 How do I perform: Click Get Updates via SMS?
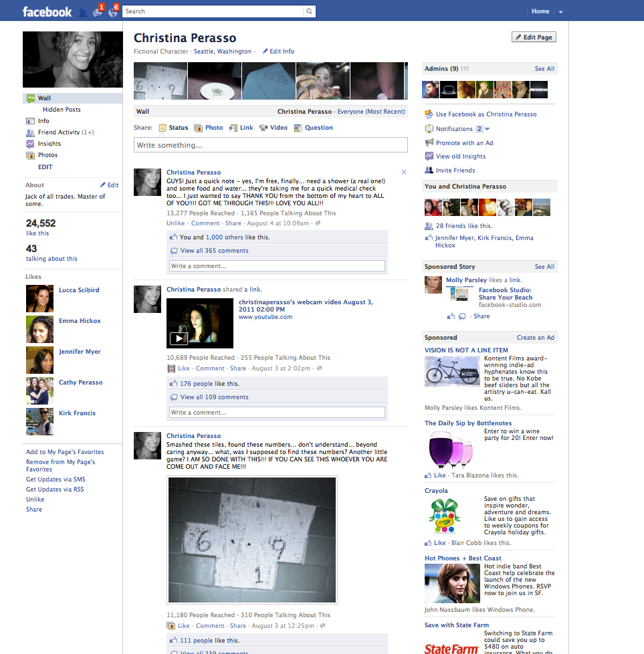[56, 479]
